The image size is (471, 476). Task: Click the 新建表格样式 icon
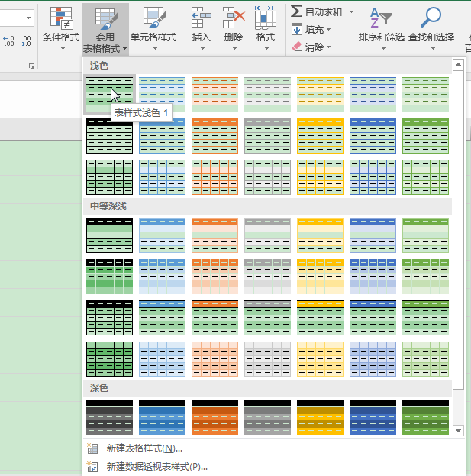pyautogui.click(x=92, y=448)
